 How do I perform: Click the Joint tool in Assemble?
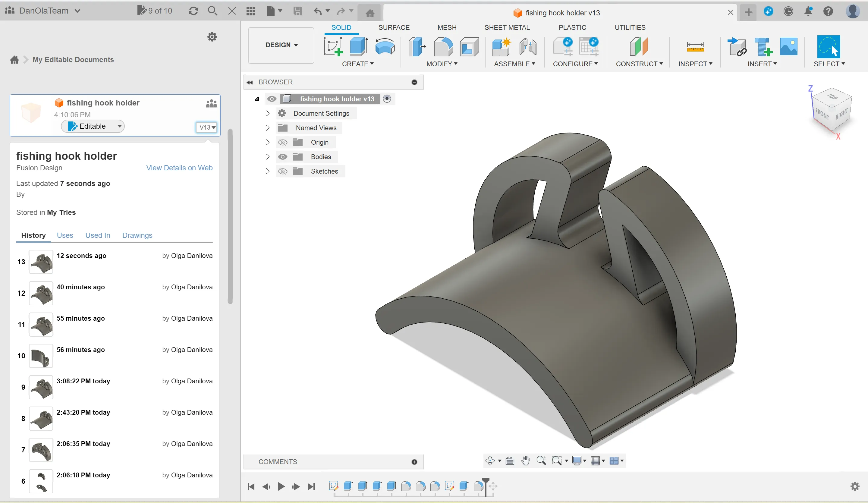527,46
